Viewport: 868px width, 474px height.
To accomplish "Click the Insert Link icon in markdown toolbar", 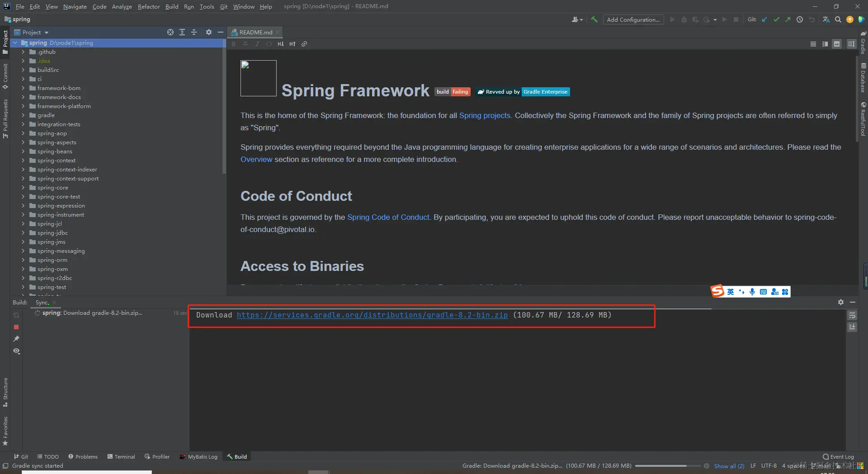I will click(x=304, y=44).
